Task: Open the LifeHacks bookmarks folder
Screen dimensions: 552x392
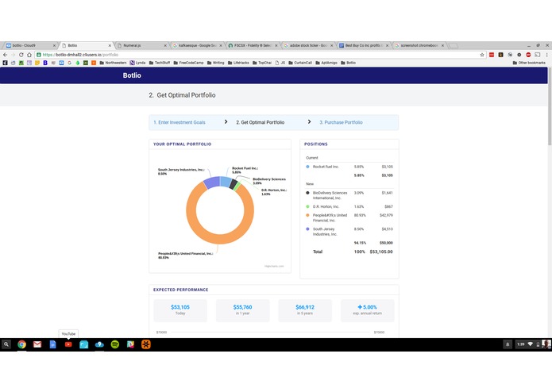Action: click(238, 63)
